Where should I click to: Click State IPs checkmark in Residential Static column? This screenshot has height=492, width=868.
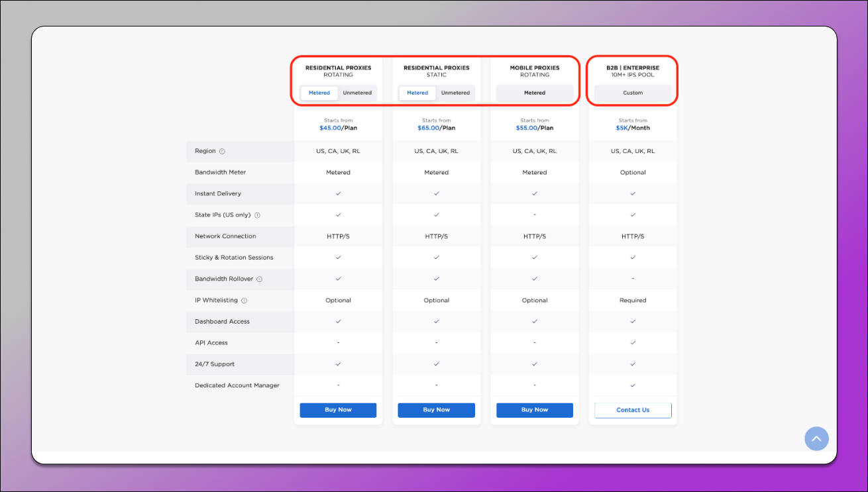[x=437, y=215]
